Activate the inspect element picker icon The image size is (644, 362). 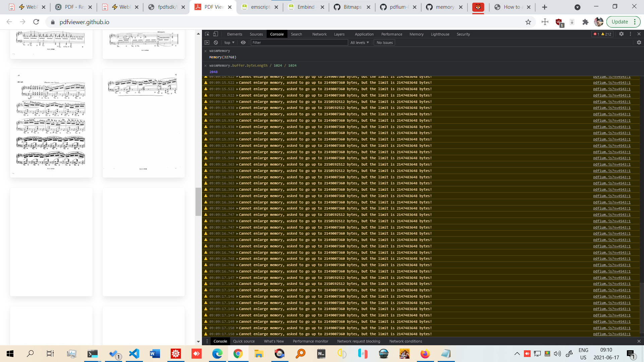[x=207, y=34]
